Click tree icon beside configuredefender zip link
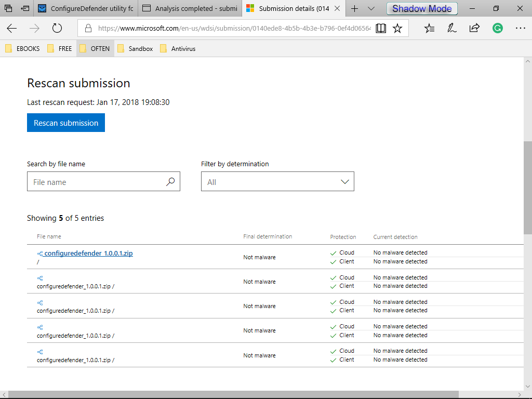The height and width of the screenshot is (399, 532). [x=40, y=254]
